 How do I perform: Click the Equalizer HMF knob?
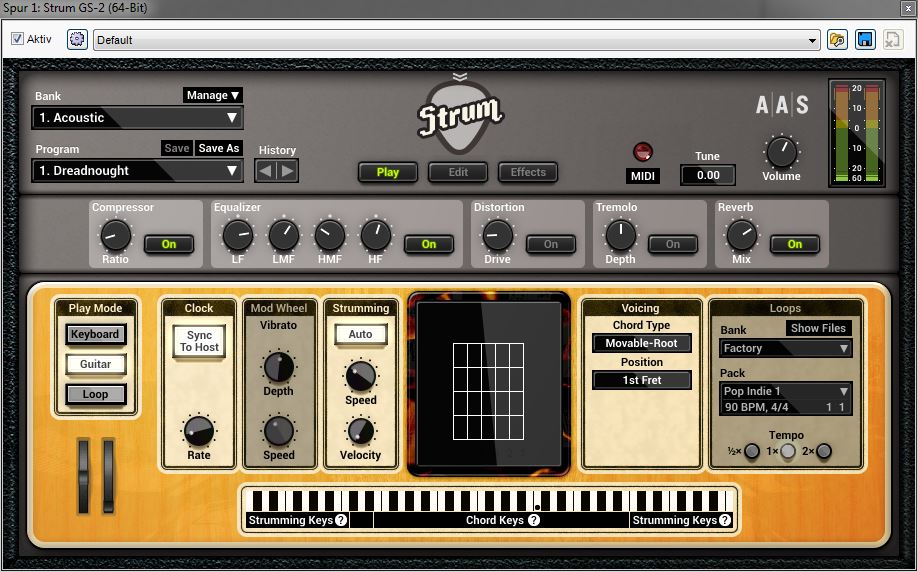click(330, 235)
